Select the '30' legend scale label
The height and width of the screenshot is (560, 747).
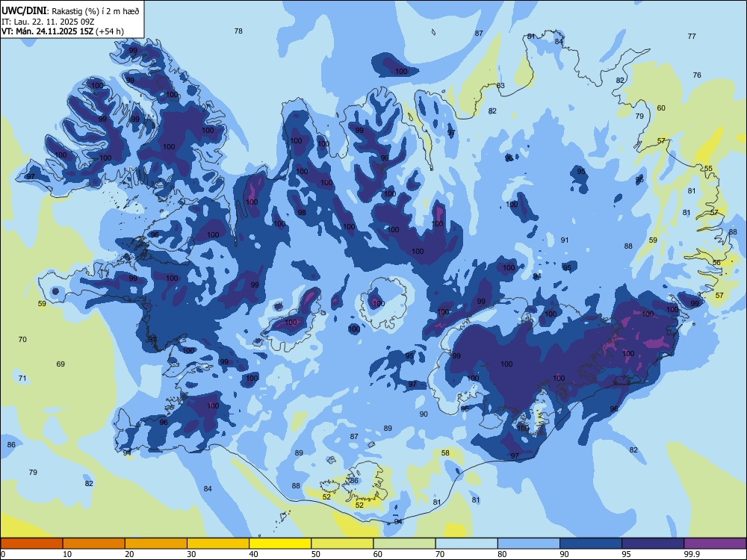[x=191, y=554]
